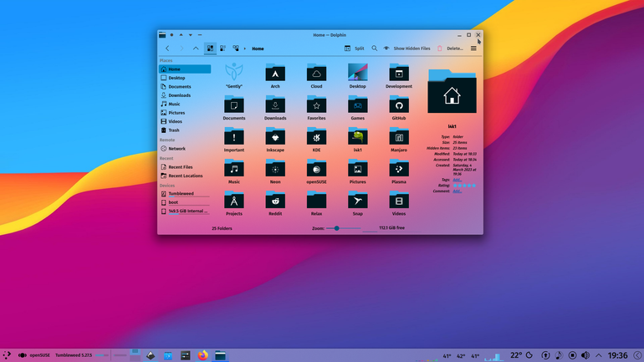
Task: Switch to Icons view mode
Action: tap(210, 48)
